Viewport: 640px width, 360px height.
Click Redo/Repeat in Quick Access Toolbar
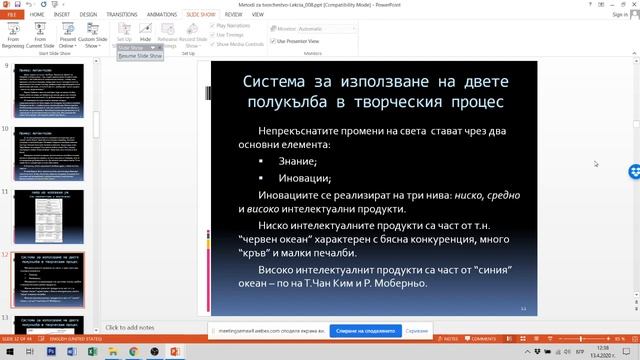click(x=43, y=4)
